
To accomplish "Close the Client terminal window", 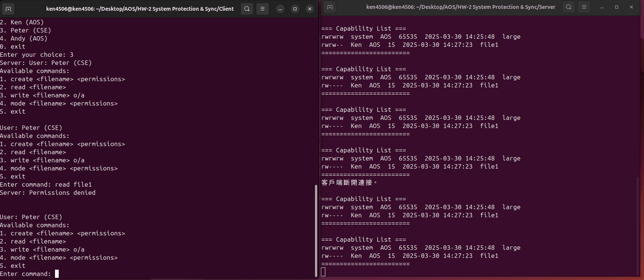I will (x=310, y=9).
